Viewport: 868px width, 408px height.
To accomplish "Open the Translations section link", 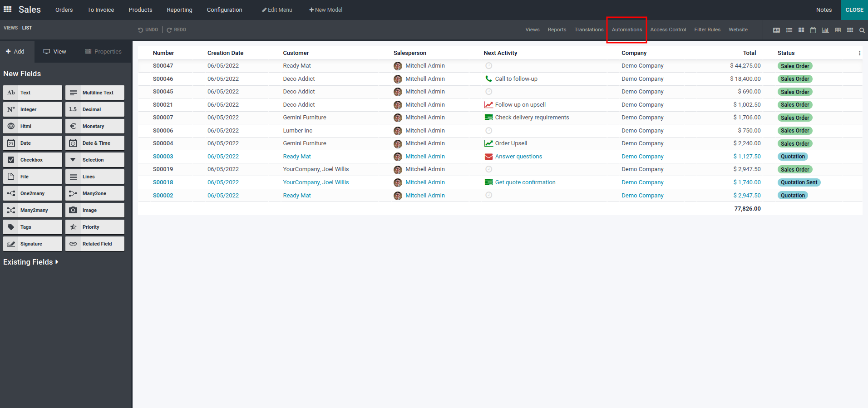I will [x=589, y=29].
